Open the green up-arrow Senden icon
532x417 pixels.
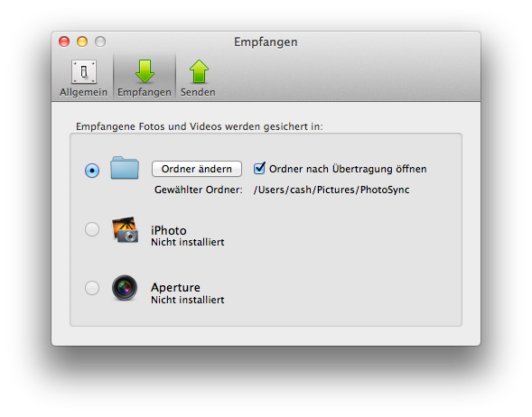pyautogui.click(x=199, y=71)
